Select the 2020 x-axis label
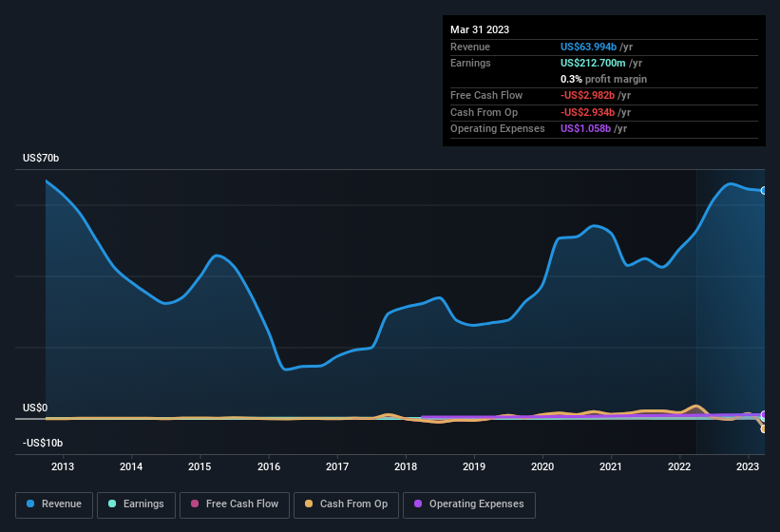This screenshot has height=532, width=780. pos(542,466)
